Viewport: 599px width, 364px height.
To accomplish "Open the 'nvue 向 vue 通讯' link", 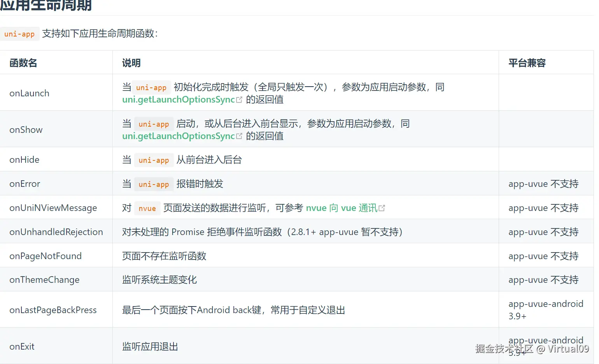I will click(342, 208).
